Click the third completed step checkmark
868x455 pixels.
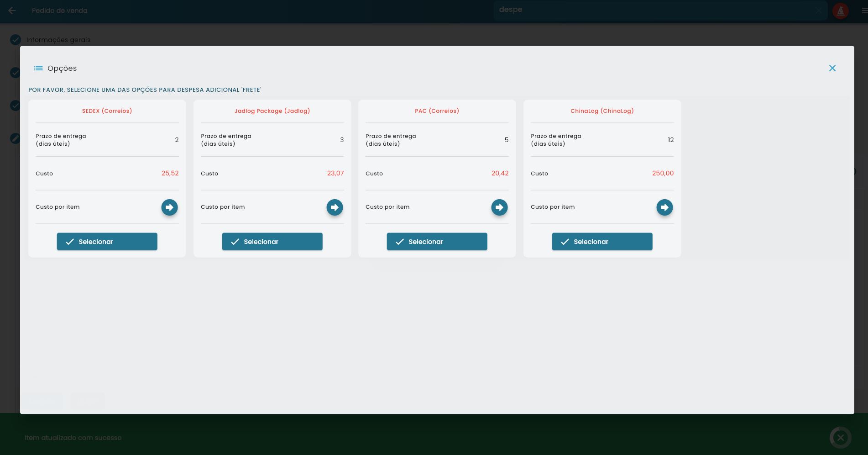point(15,106)
